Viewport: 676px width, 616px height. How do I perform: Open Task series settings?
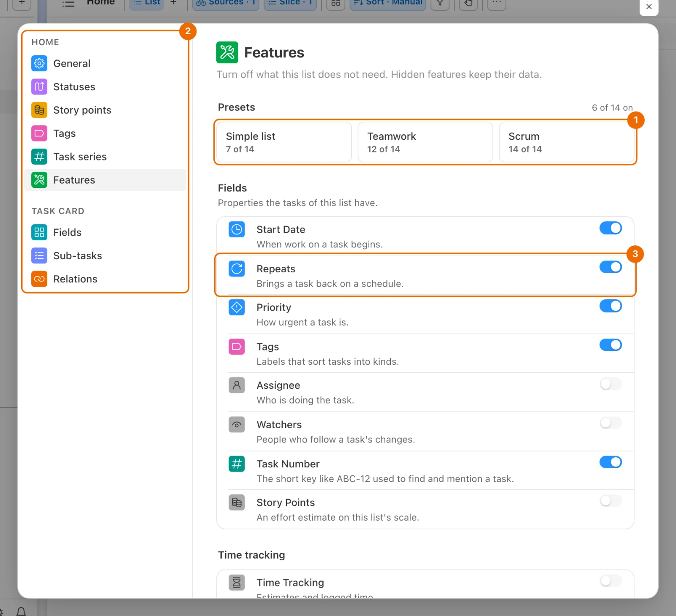point(105,157)
